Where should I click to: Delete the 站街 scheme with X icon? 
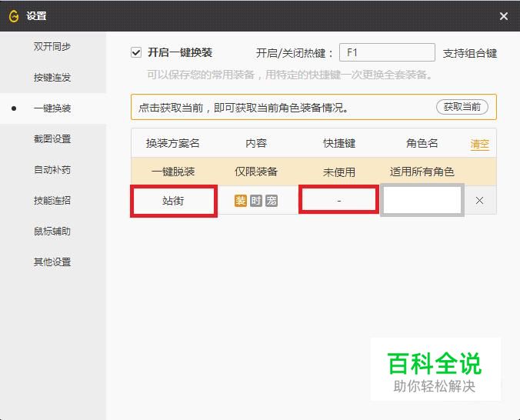tap(479, 200)
